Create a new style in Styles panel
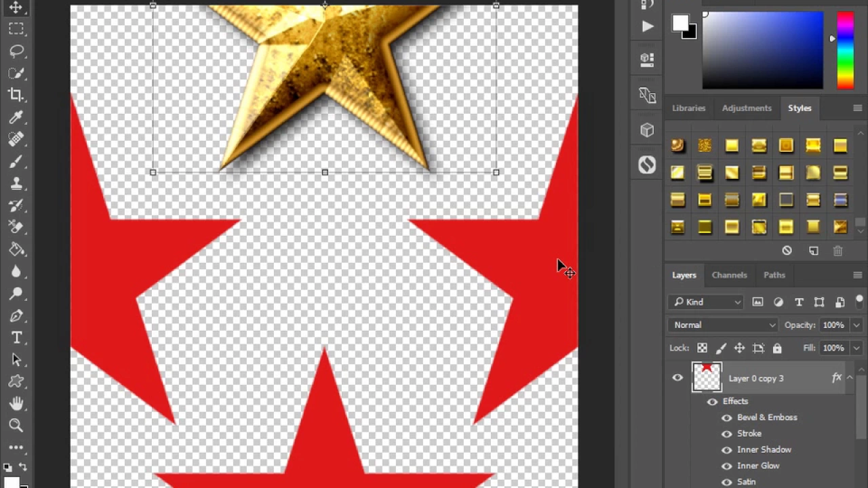868x488 pixels. [814, 251]
